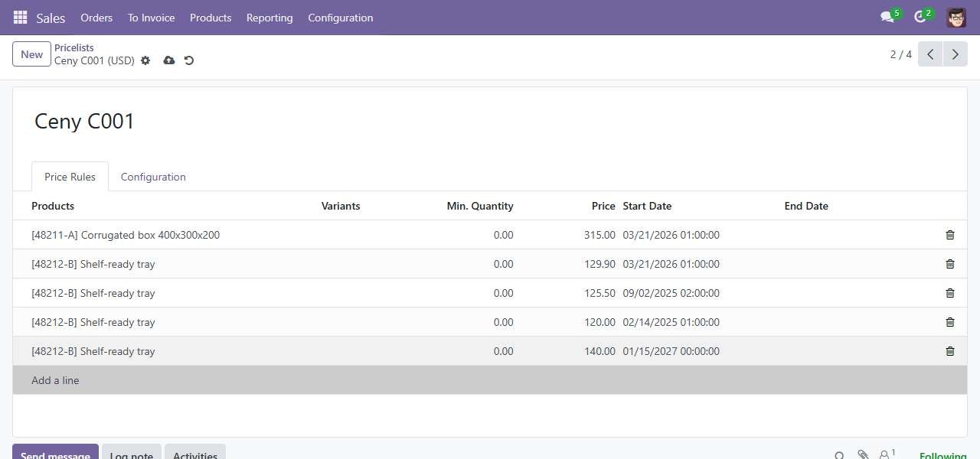This screenshot has height=459, width=980.
Task: Sort by the Min. Quantity column header
Action: click(480, 206)
